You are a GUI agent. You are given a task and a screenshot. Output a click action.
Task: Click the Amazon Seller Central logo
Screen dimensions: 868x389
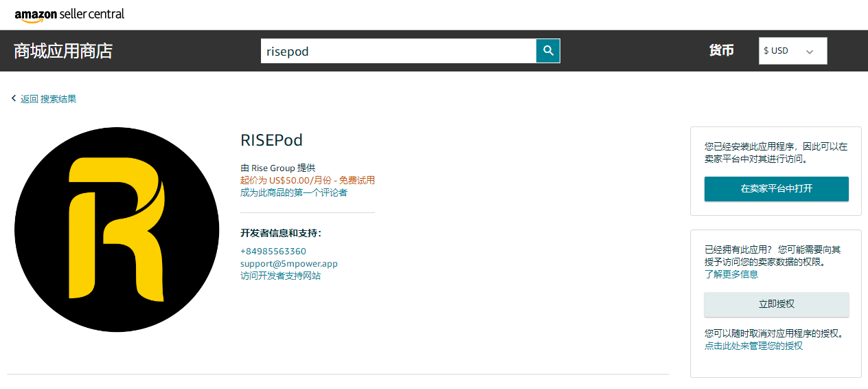[x=69, y=14]
